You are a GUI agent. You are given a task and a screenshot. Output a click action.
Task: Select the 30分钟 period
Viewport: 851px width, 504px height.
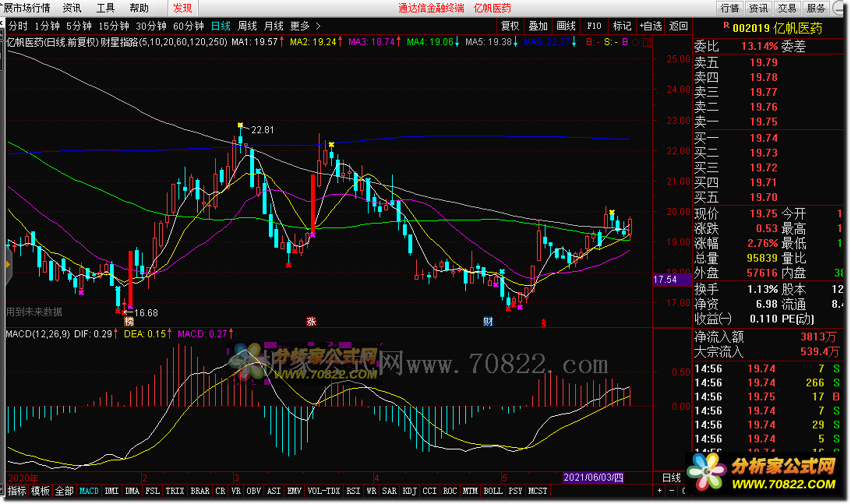151,26
